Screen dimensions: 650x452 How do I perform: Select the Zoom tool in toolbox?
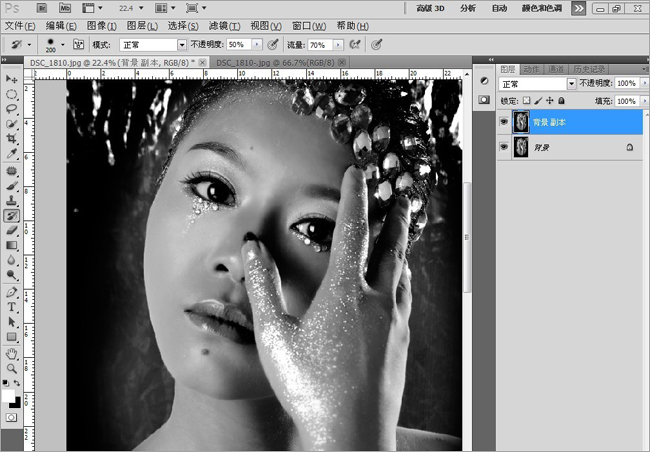[x=12, y=369]
